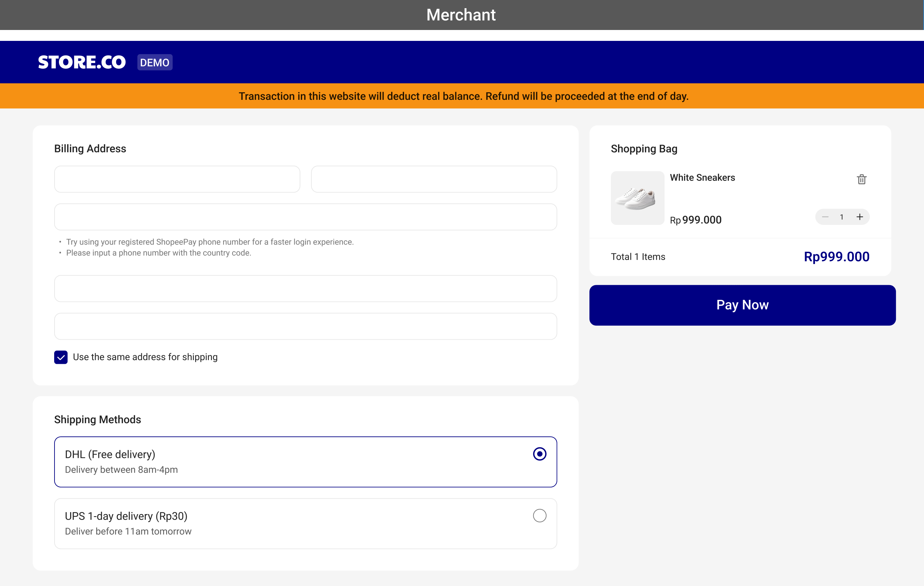Click the ShopeePay phone number hint text
Screen dimensions: 924x586
coord(210,242)
